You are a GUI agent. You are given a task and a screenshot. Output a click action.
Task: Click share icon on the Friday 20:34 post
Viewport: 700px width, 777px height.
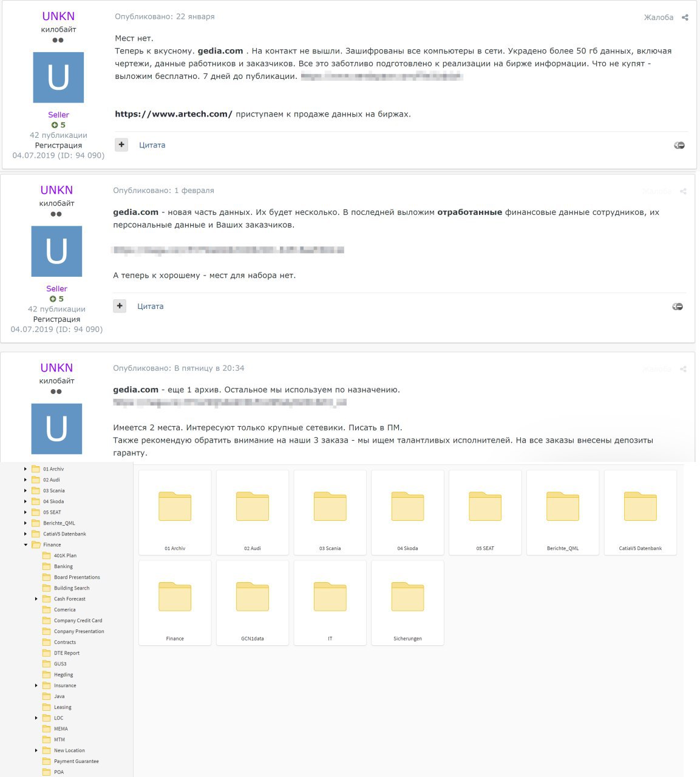tap(683, 369)
